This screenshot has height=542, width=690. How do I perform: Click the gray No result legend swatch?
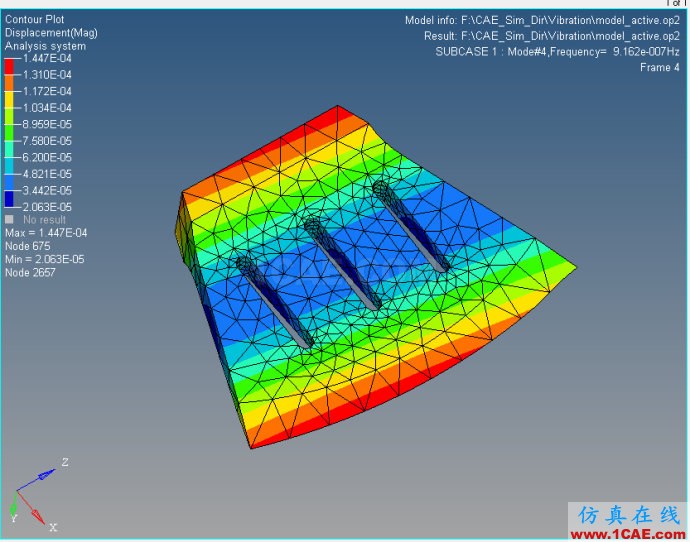pyautogui.click(x=9, y=220)
